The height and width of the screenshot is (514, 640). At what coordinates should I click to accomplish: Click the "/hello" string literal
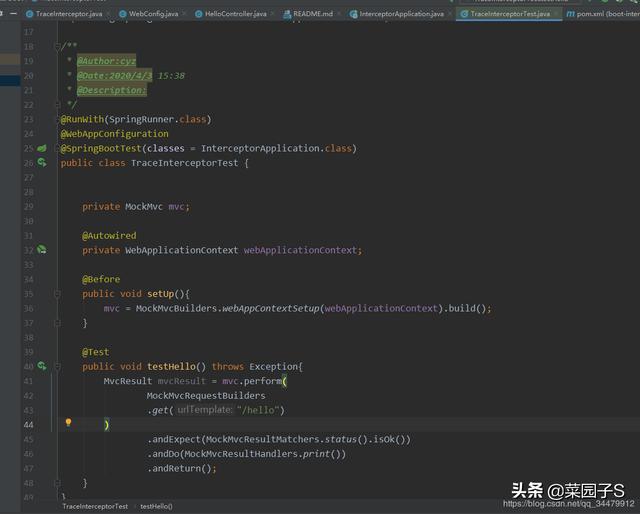click(x=258, y=410)
